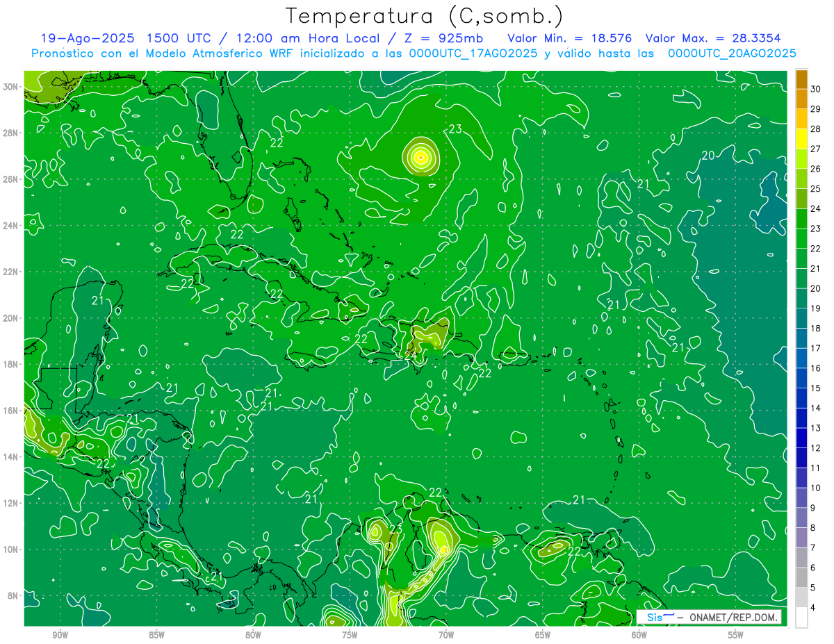Click the purple swatch between colorbar 7 and 8

[x=801, y=538]
